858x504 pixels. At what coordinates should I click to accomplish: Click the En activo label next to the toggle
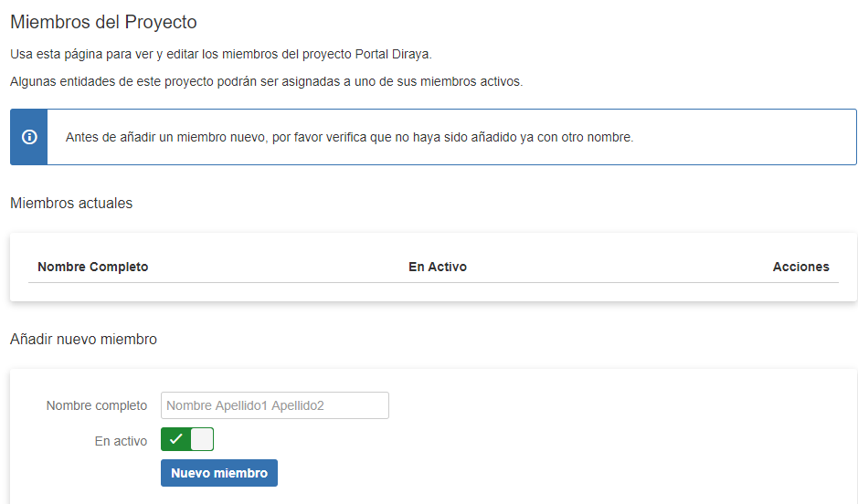coord(121,441)
